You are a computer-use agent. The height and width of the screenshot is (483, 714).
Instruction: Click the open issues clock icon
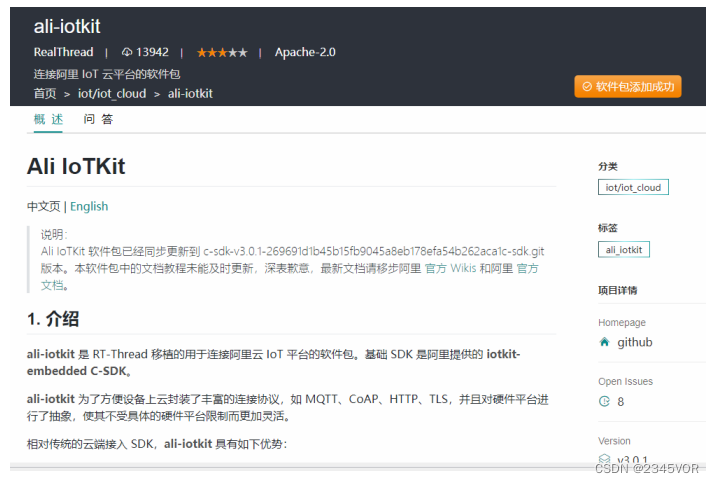click(x=604, y=402)
